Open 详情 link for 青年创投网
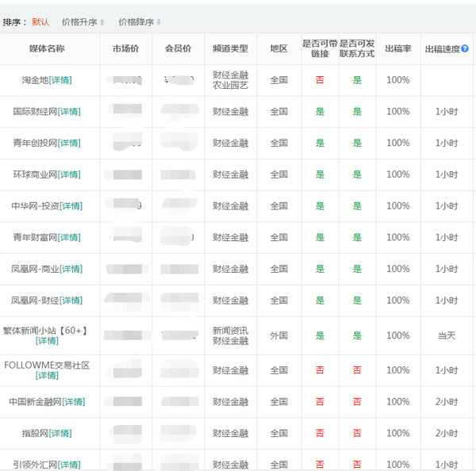476x471 pixels. point(69,143)
